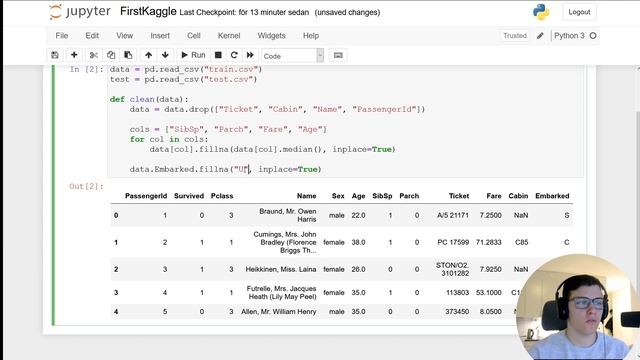Click the name Braund, Mr. Owen Harris
This screenshot has height=360, width=640.
[x=288, y=215]
